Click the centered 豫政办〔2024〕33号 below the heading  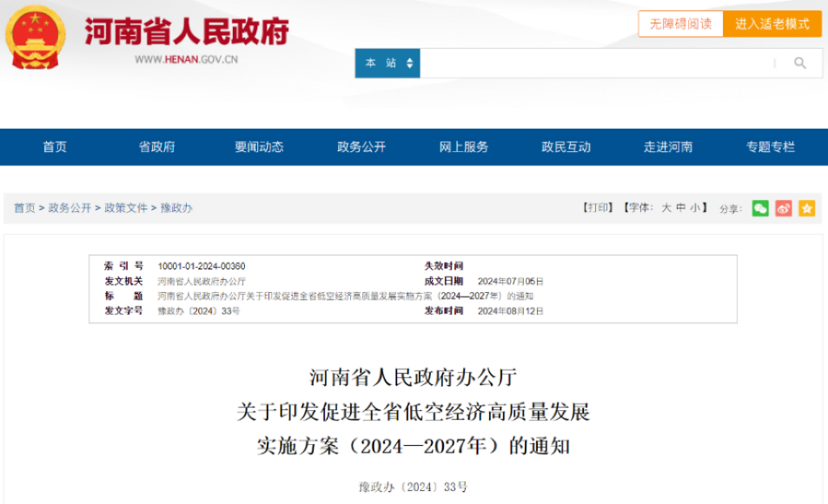point(413,487)
